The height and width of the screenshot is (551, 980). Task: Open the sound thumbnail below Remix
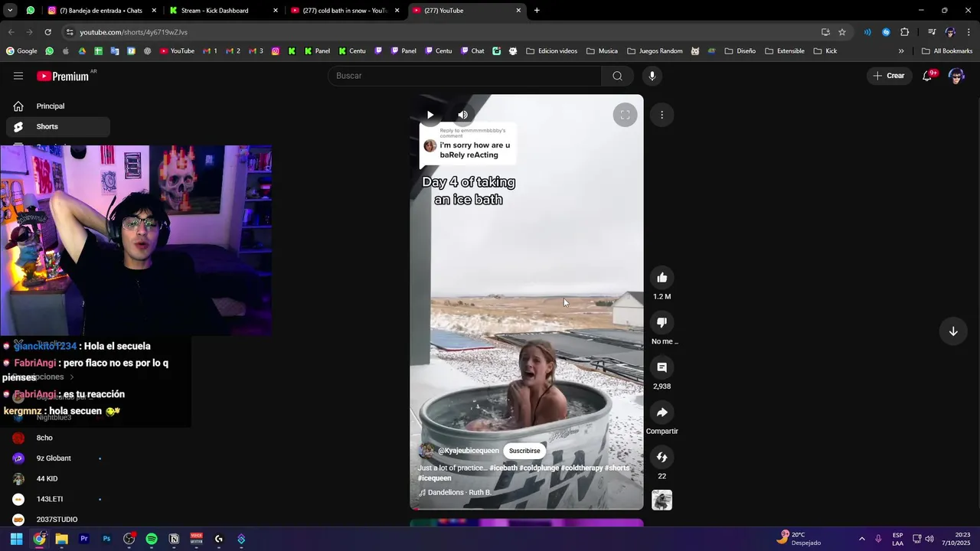(x=662, y=500)
